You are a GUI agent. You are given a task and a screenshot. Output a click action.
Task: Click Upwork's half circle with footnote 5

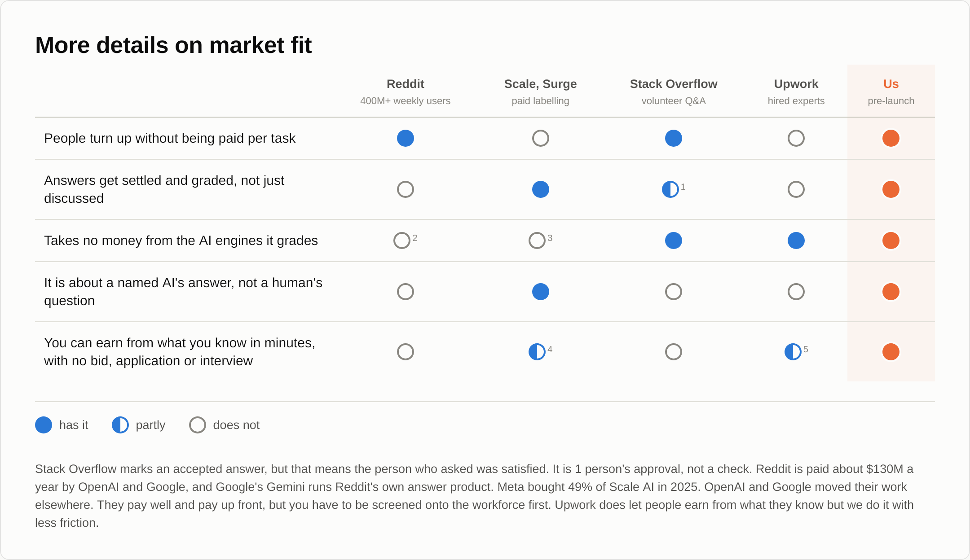pyautogui.click(x=793, y=352)
